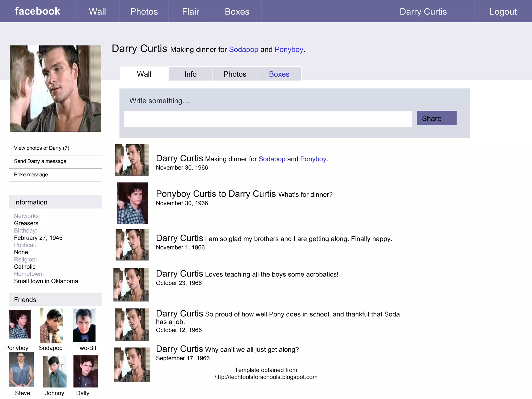
Task: Click the facebook logo in header
Action: (x=37, y=11)
